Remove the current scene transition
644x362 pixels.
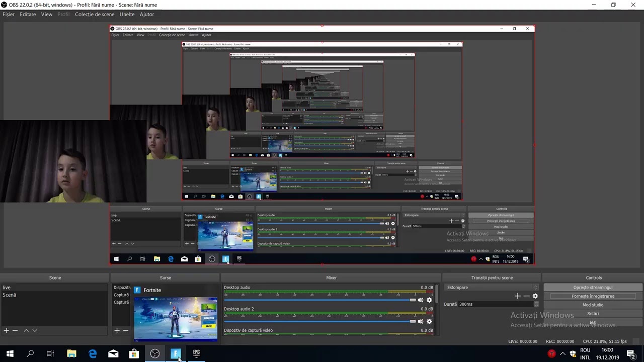(x=526, y=296)
